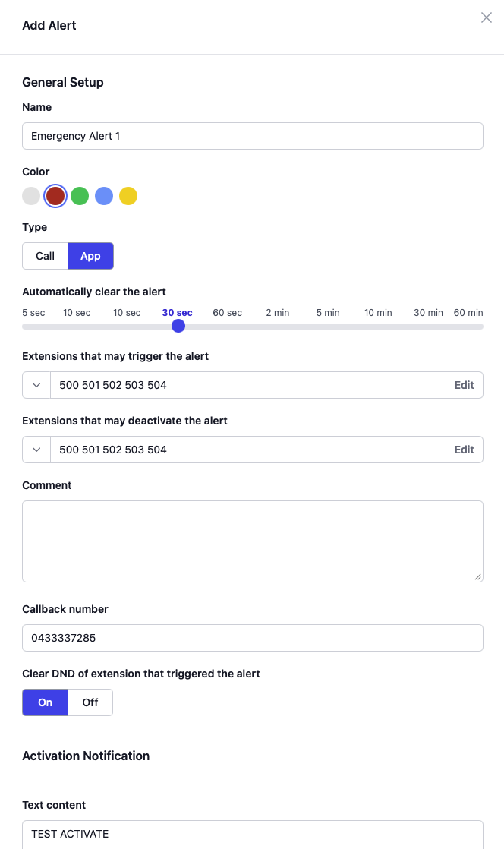Edit extensions that may deactivate the alert
504x849 pixels.
pos(464,450)
